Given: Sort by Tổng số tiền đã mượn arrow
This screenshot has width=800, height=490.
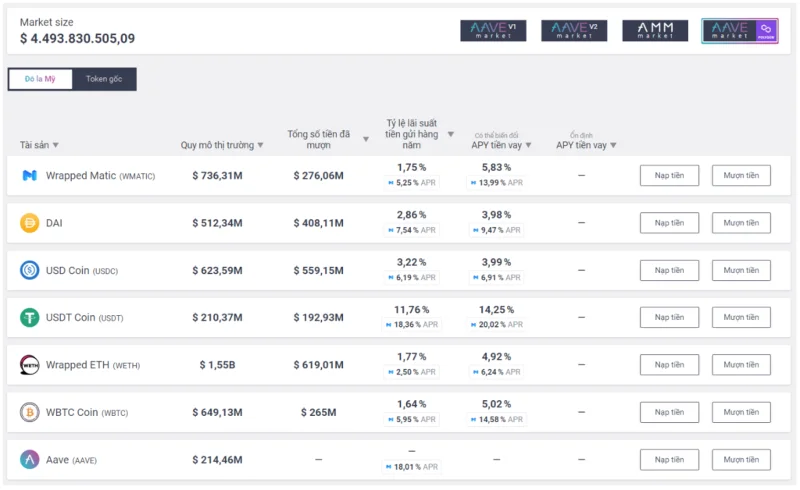Looking at the screenshot, I should (366, 139).
